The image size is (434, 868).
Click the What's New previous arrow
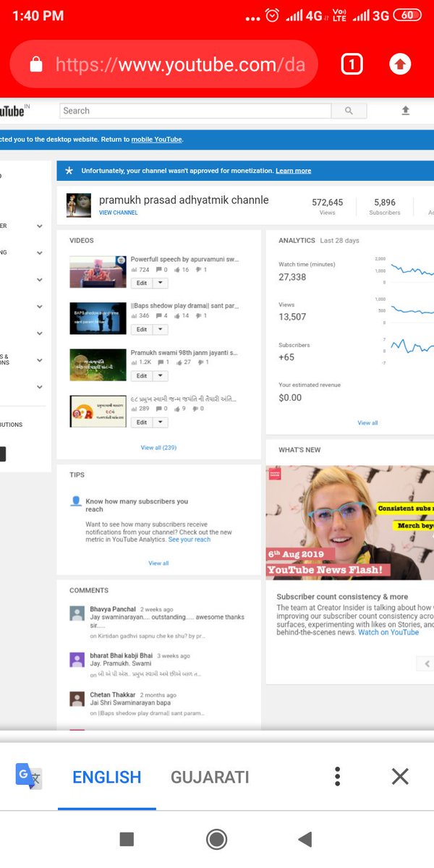click(x=427, y=663)
